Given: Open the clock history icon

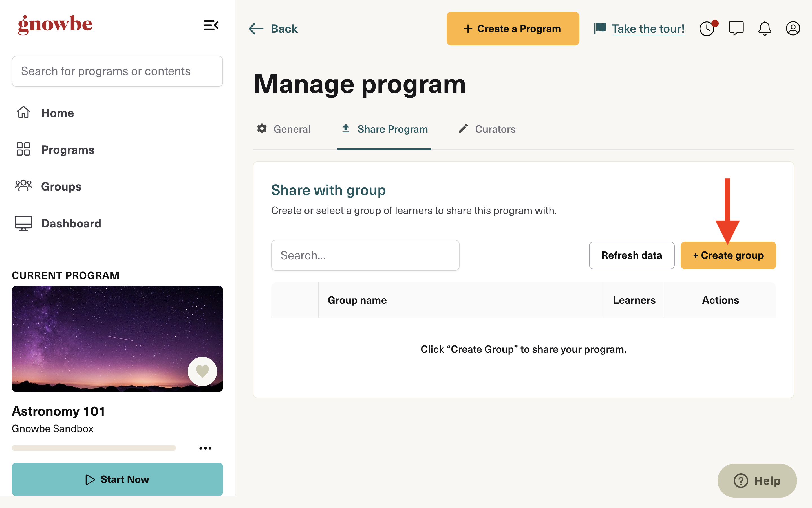Looking at the screenshot, I should (707, 29).
